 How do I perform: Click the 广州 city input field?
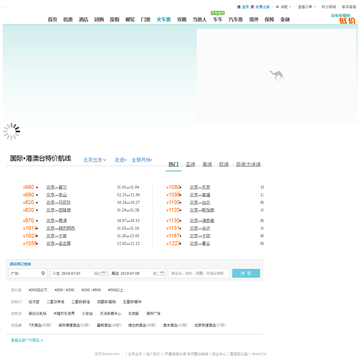tap(28, 273)
